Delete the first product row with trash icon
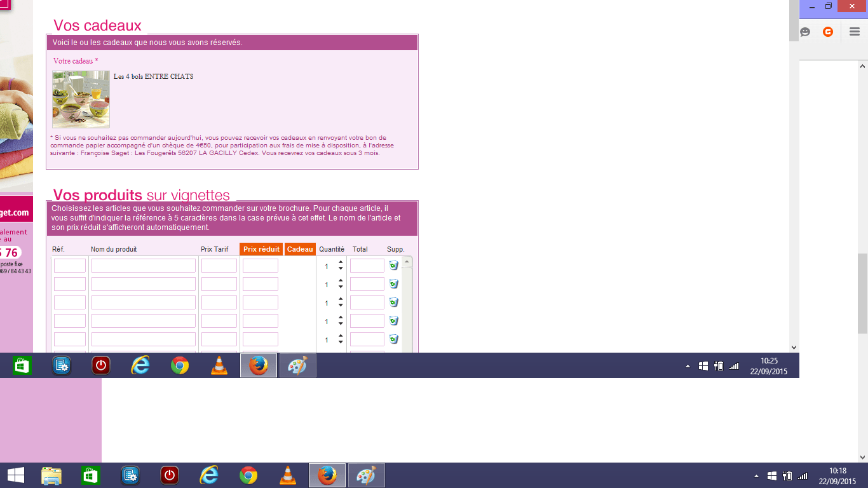The height and width of the screenshot is (488, 868). coord(393,266)
